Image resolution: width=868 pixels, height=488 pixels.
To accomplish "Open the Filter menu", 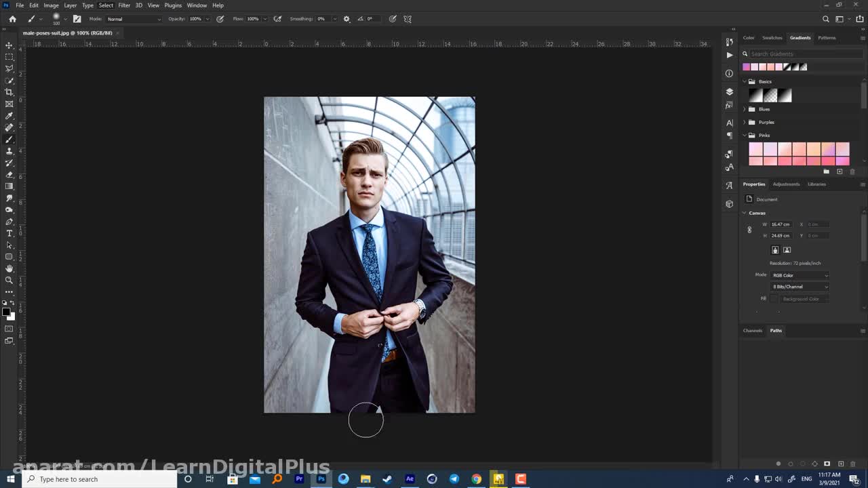I will (124, 5).
